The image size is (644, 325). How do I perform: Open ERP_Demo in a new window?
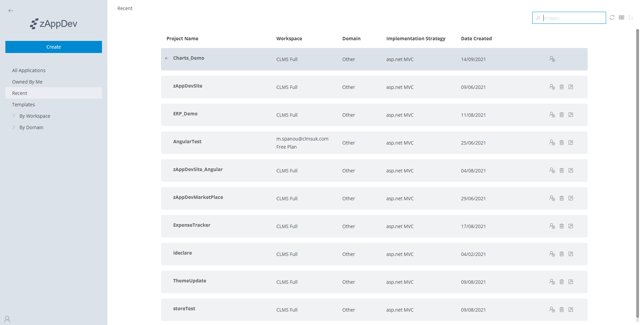pyautogui.click(x=571, y=115)
